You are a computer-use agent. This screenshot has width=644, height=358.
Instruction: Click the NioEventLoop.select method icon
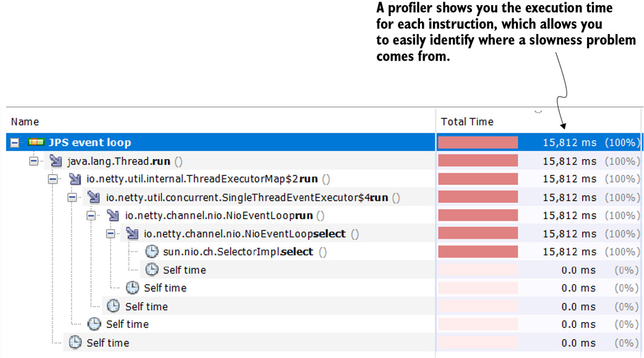point(132,234)
